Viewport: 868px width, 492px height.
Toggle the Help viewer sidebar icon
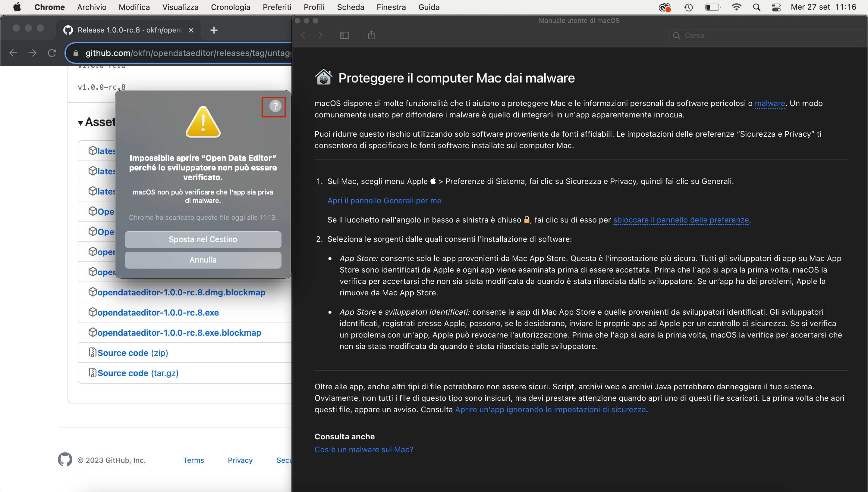coord(344,35)
